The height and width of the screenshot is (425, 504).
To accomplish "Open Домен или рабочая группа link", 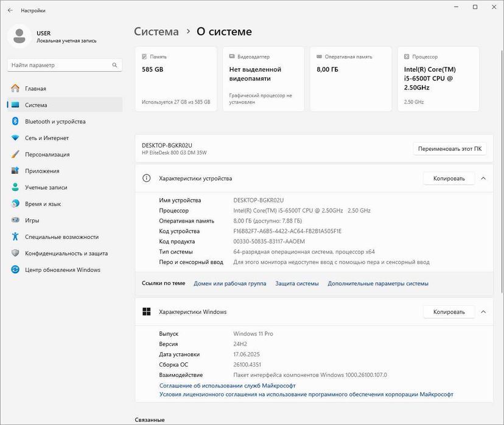I will tap(229, 283).
